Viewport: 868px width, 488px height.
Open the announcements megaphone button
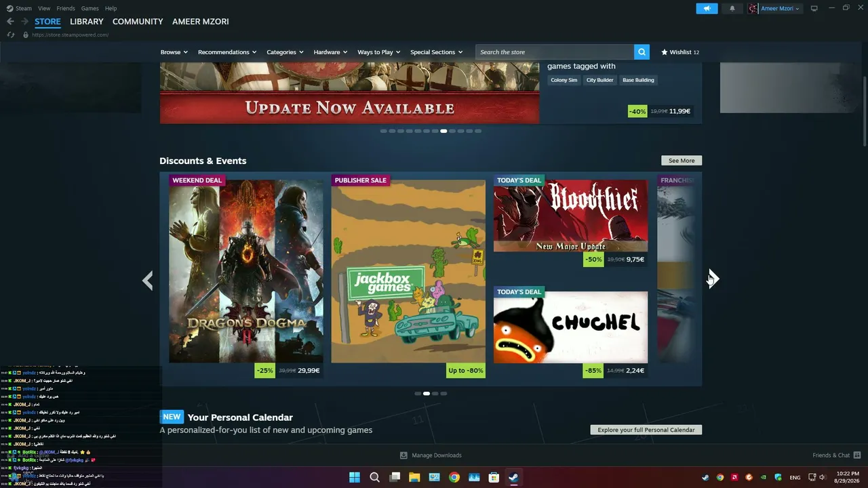(707, 8)
